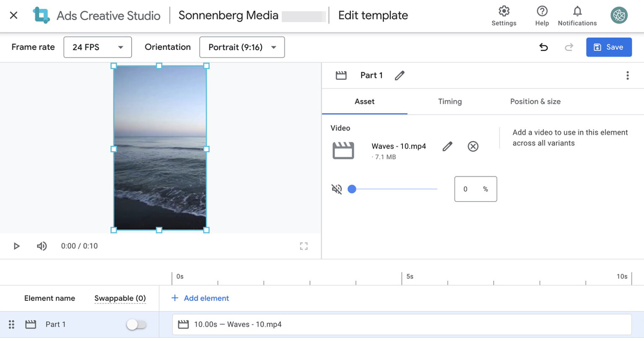Close the template editor with the X icon
Screen dimensions: 644x341
point(13,15)
